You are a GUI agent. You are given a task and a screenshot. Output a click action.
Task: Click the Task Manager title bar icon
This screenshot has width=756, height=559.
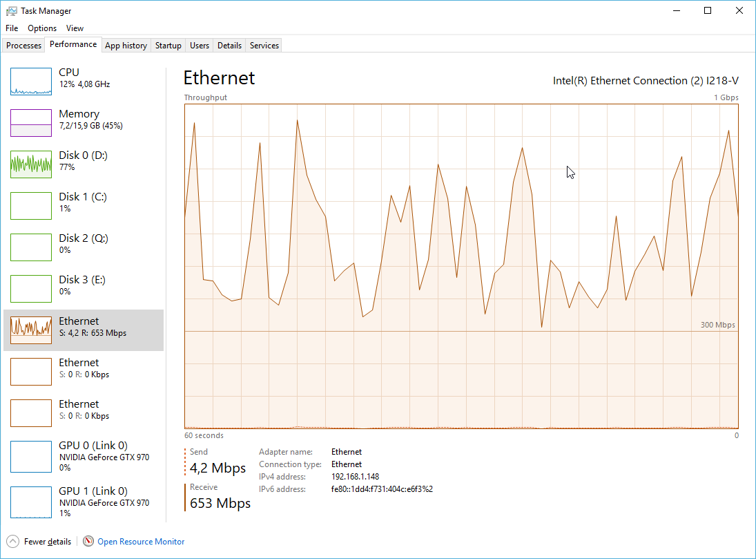pyautogui.click(x=12, y=11)
